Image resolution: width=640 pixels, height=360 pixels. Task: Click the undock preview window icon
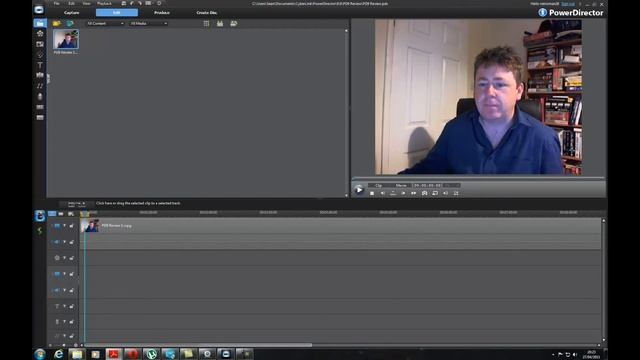(x=456, y=193)
